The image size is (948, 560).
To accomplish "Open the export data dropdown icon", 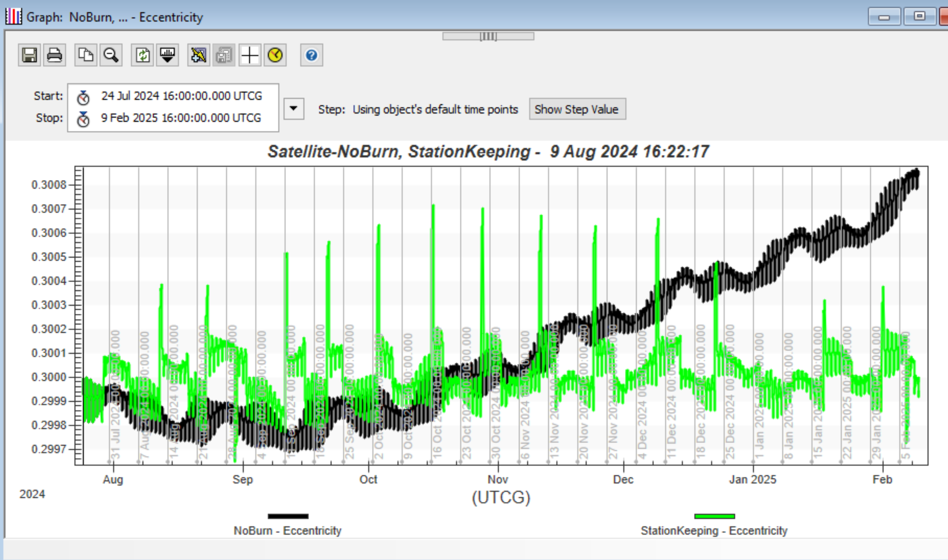I will tap(167, 55).
